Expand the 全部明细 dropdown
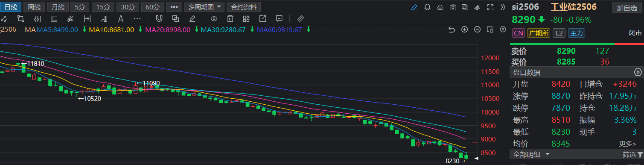644x165 pixels. tap(531, 154)
